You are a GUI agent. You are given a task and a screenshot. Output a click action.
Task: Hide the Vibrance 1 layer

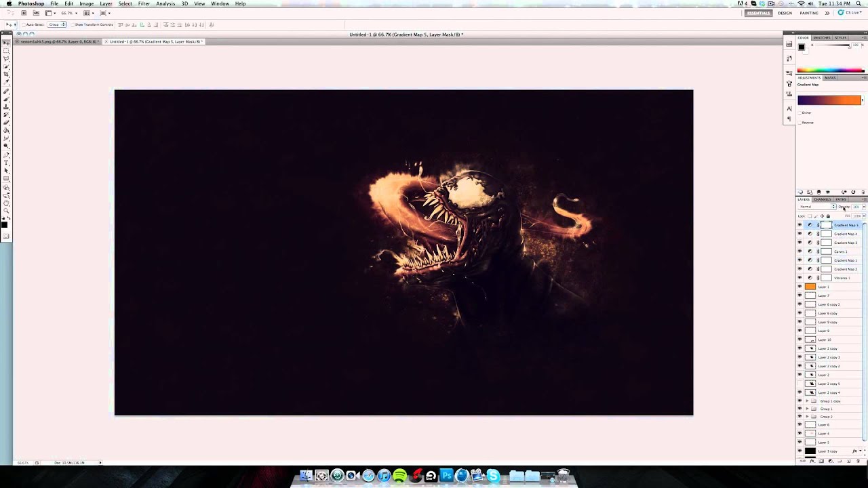(x=800, y=278)
